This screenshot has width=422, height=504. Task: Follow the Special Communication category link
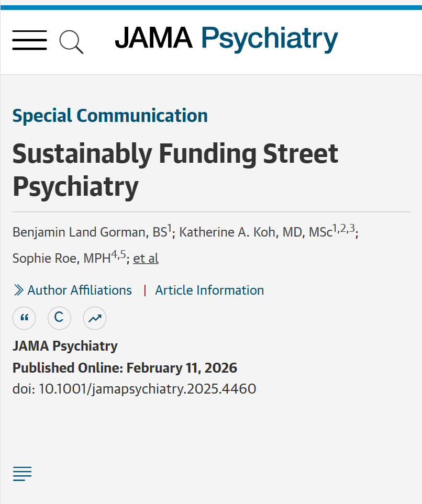[110, 115]
